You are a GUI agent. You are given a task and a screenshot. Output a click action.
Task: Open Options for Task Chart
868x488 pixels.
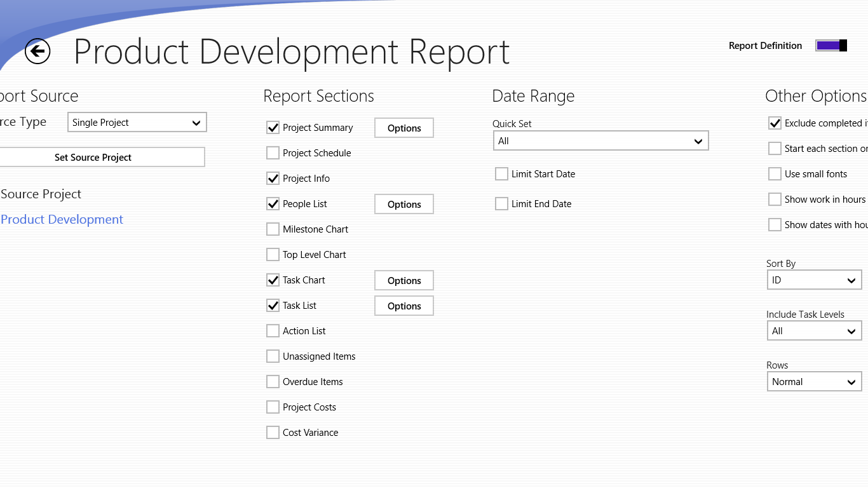[x=404, y=280]
